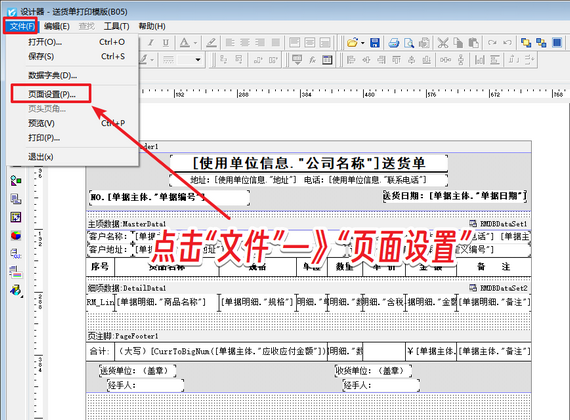Space selected objects equally horizontally
The height and width of the screenshot is (420, 570).
coord(445,60)
